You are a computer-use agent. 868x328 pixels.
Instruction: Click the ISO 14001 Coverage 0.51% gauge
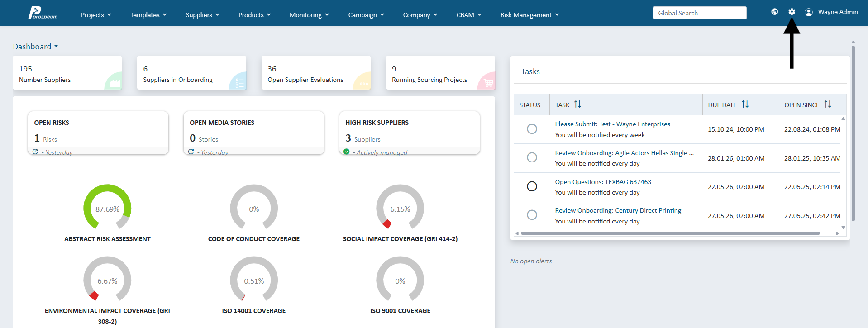tap(254, 279)
